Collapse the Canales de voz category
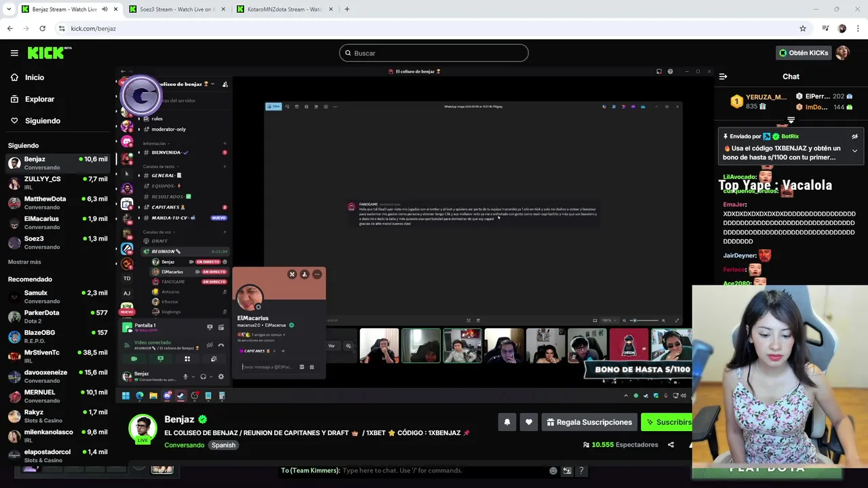The image size is (868, 488). [157, 232]
